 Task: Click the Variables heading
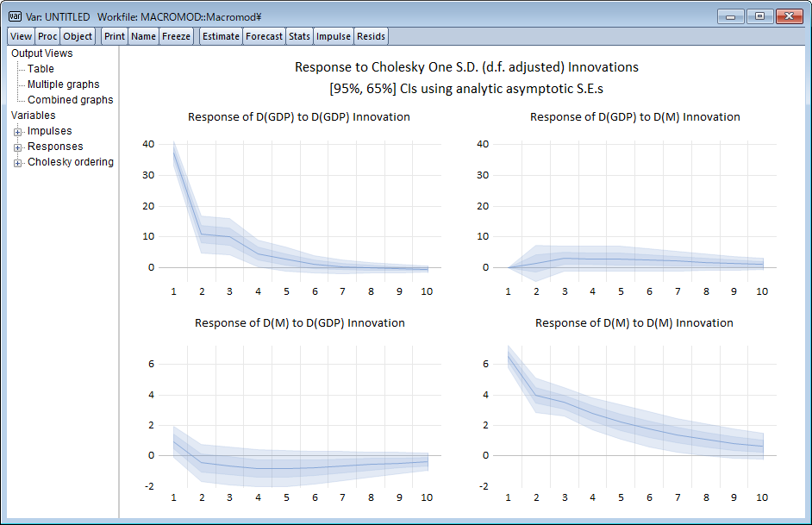pyautogui.click(x=33, y=116)
